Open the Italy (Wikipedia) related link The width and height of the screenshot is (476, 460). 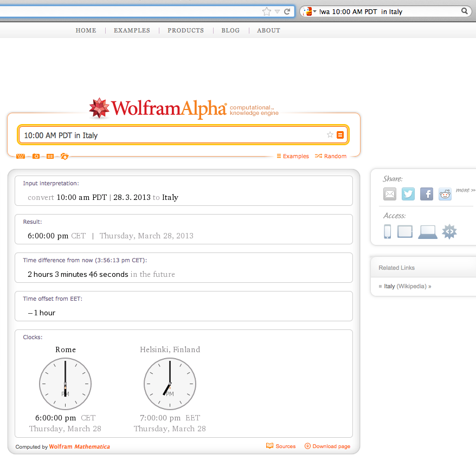click(407, 286)
